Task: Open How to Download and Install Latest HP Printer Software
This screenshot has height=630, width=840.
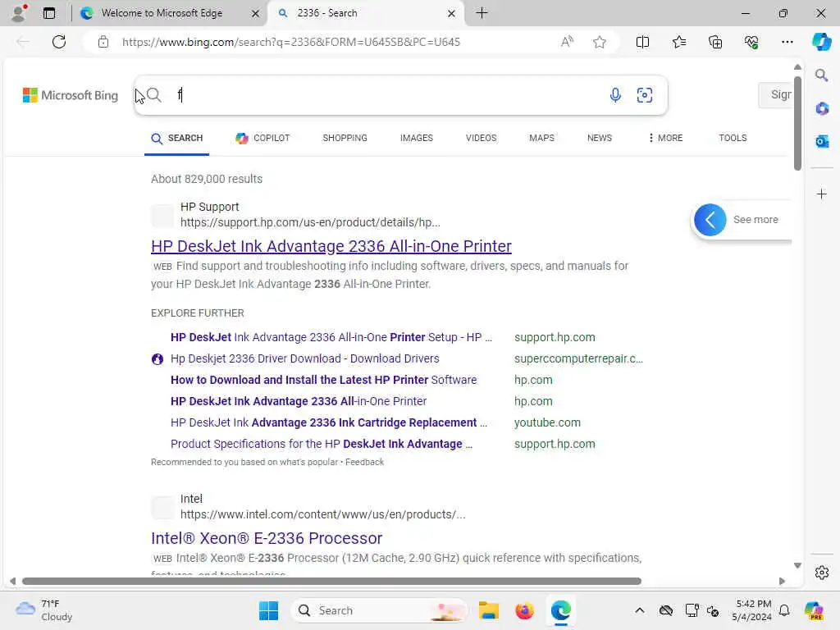Action: coord(323,380)
